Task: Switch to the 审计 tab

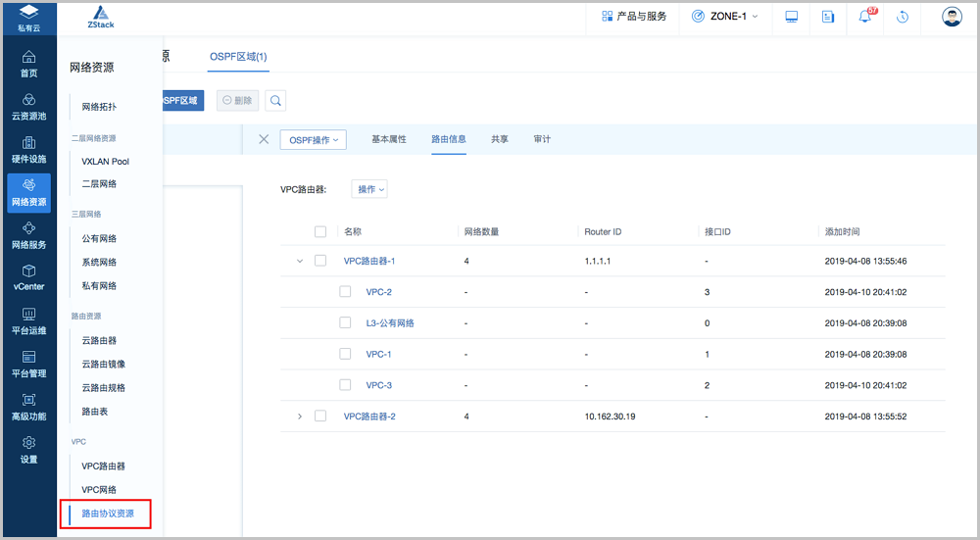Action: click(542, 139)
